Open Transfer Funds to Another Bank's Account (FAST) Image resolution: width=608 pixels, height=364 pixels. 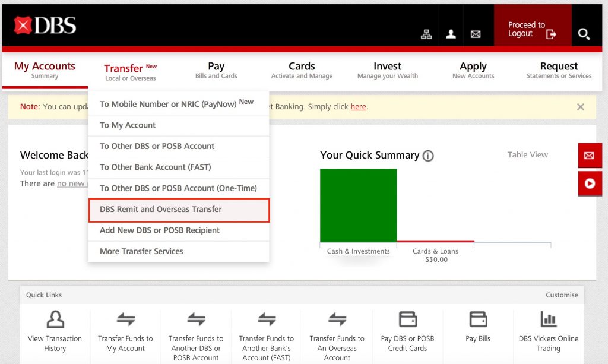(x=267, y=336)
